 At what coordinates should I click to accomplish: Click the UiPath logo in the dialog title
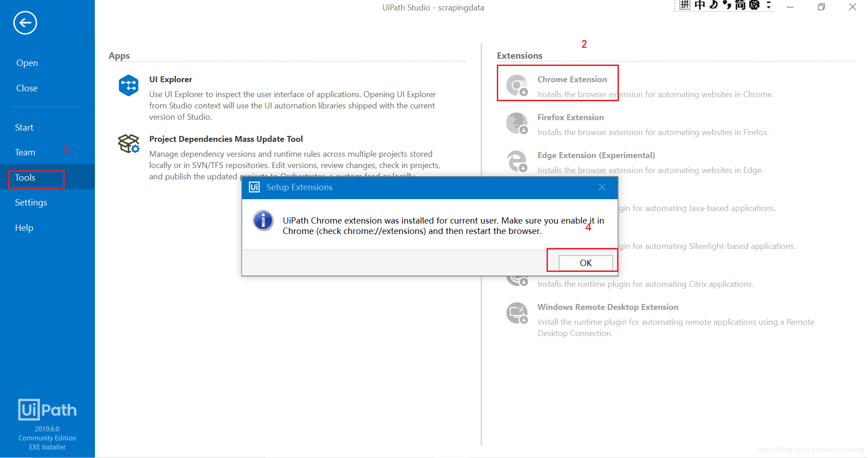pyautogui.click(x=255, y=187)
